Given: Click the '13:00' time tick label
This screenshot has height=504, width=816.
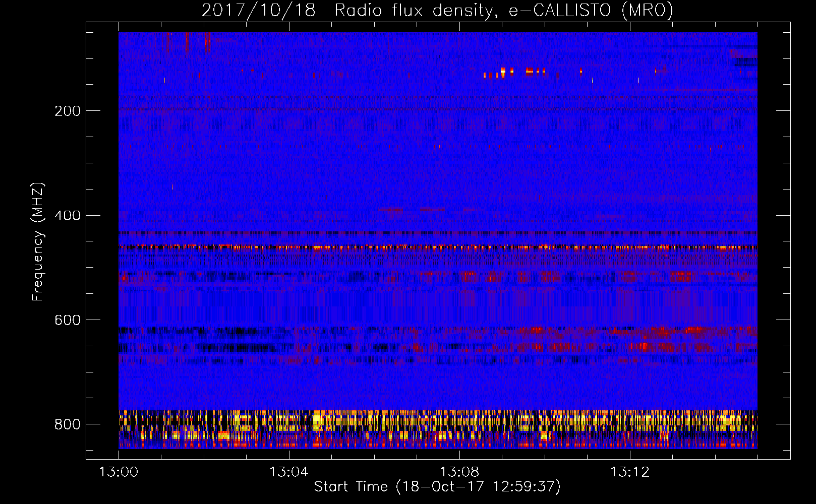Looking at the screenshot, I should pyautogui.click(x=119, y=472).
